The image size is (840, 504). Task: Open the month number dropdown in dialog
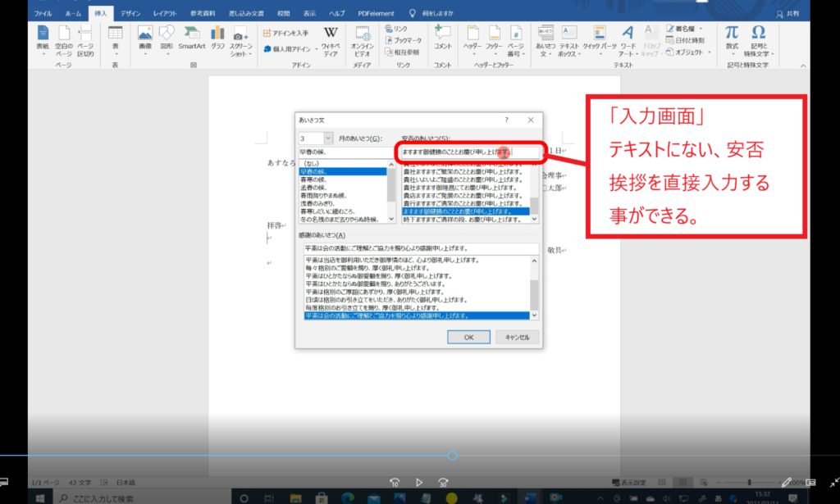pyautogui.click(x=328, y=138)
